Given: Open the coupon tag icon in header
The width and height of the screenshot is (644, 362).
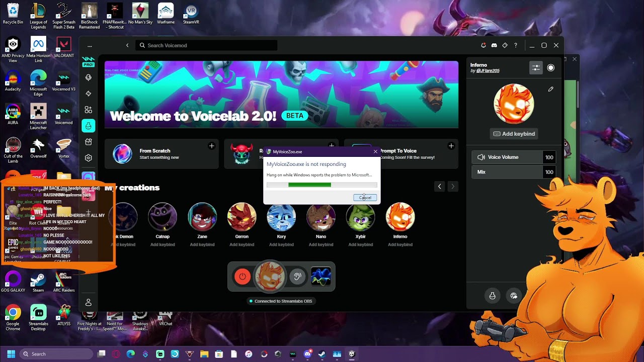Looking at the screenshot, I should coord(505,45).
